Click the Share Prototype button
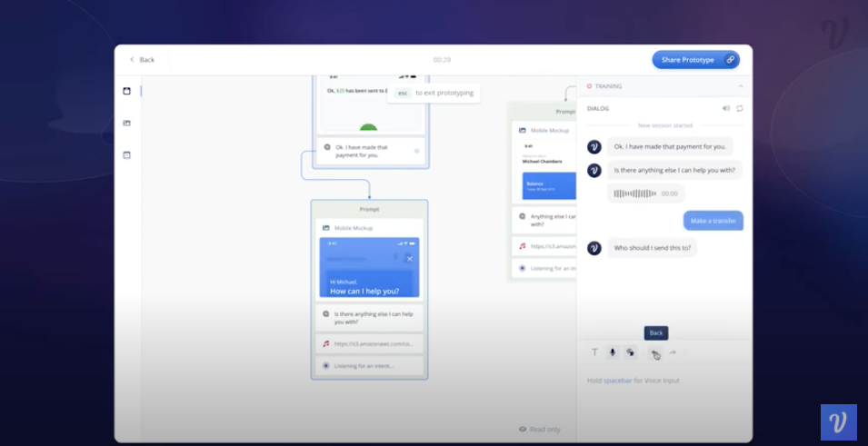Viewport: 868px width, 446px height. (695, 60)
